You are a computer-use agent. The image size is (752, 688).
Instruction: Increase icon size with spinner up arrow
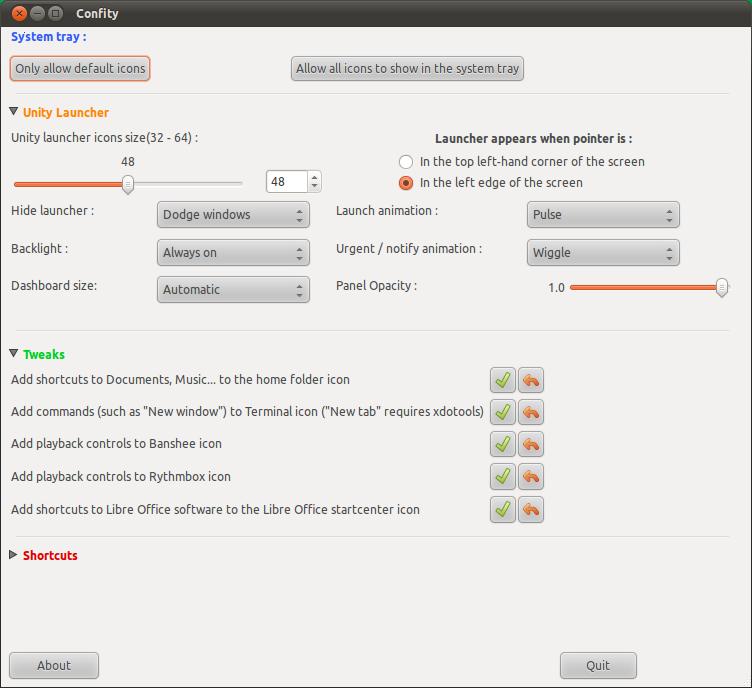[x=314, y=177]
